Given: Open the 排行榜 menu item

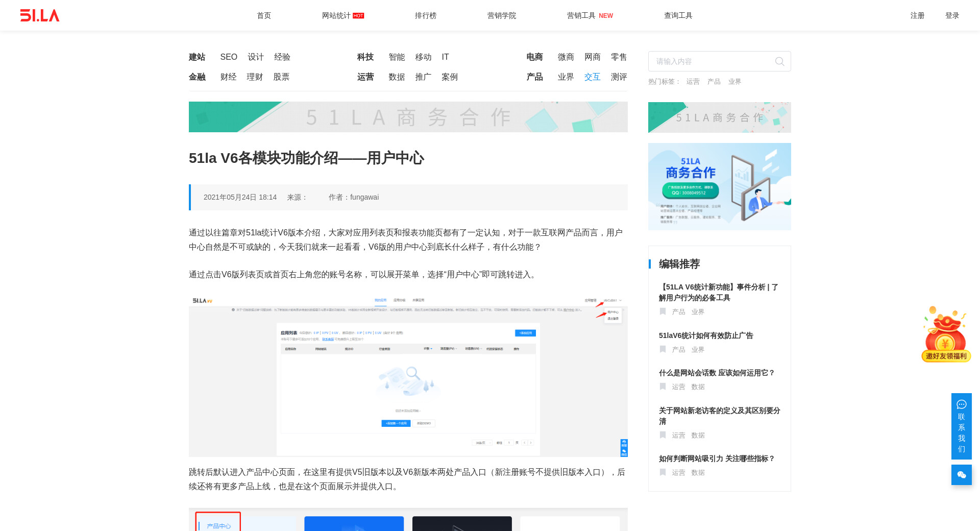Looking at the screenshot, I should [x=425, y=16].
